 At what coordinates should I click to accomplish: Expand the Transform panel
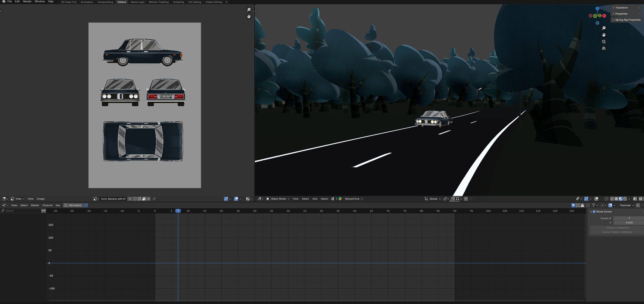point(621,7)
